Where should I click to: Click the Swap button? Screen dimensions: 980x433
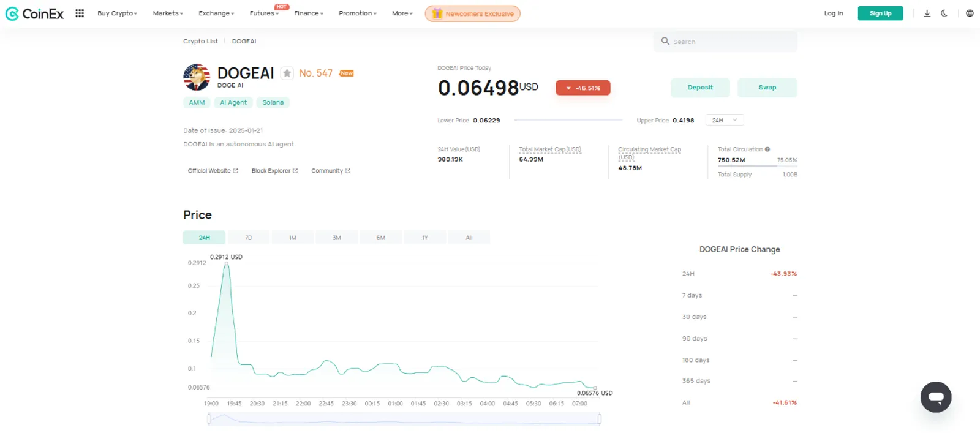click(767, 88)
